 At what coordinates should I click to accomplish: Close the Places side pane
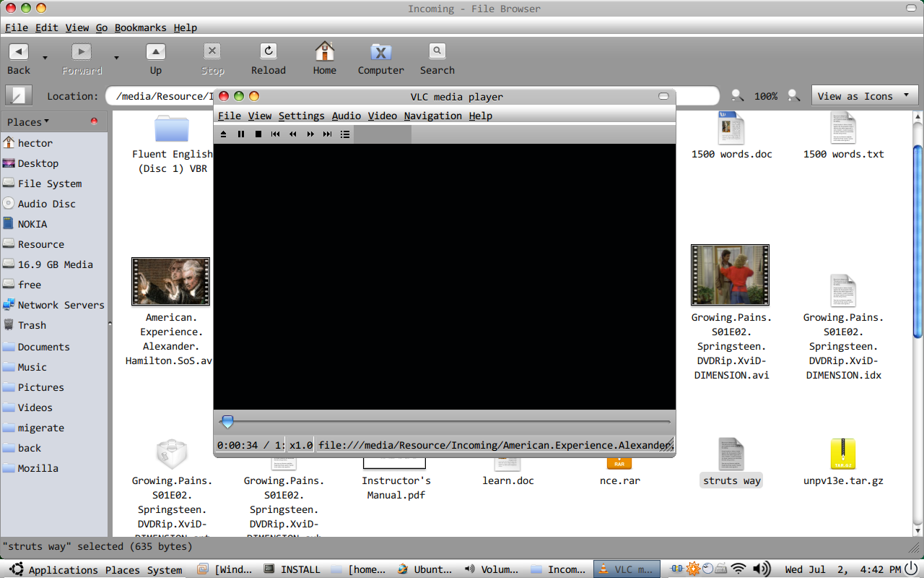pos(94,121)
